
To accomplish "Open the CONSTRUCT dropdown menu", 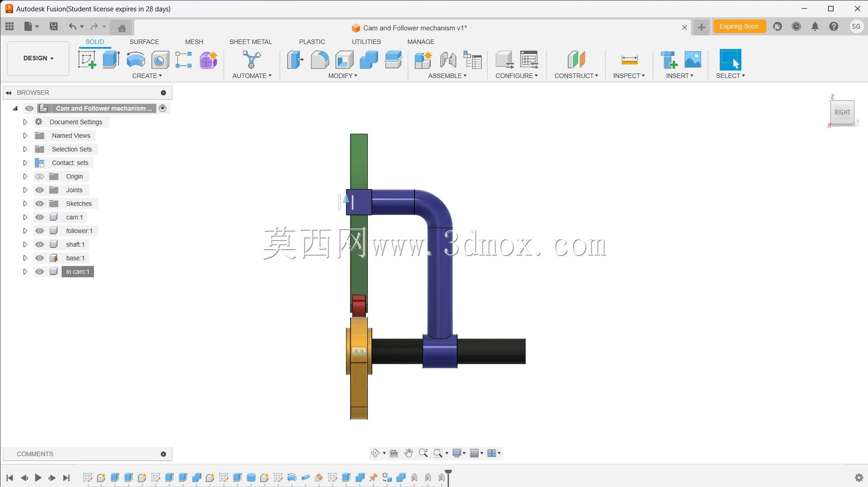I will click(576, 76).
